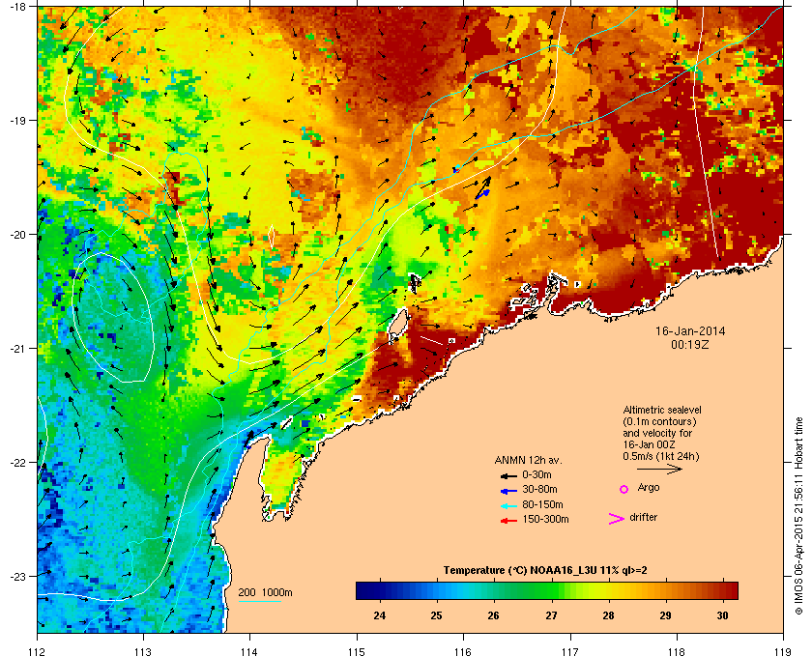
Task: Click the 'Argo' legend label
Action: point(649,488)
